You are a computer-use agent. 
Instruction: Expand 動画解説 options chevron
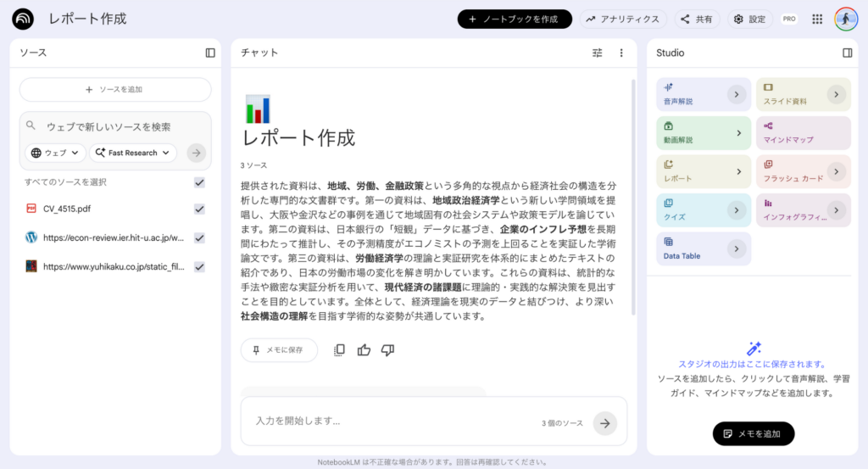coord(738,133)
